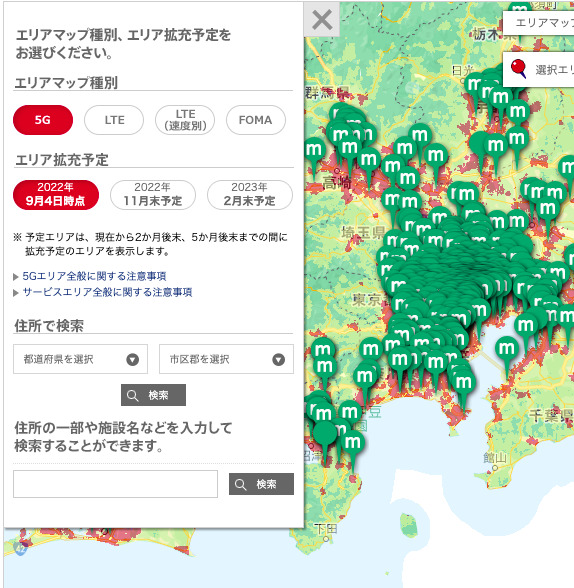This screenshot has width=574, height=588.
Task: Open the 都道府県を選択 dropdown
Action: coord(80,359)
